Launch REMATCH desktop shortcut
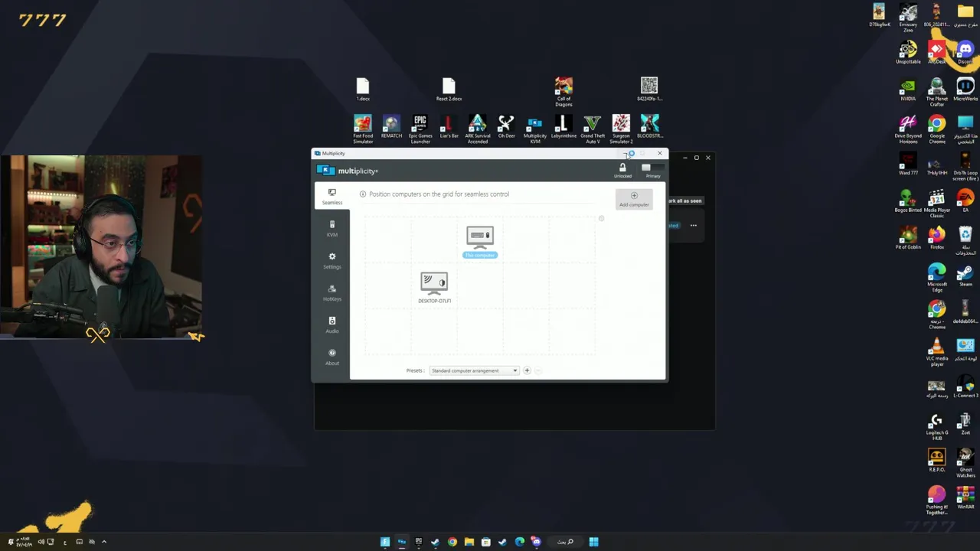This screenshot has width=980, height=551. coord(391,126)
